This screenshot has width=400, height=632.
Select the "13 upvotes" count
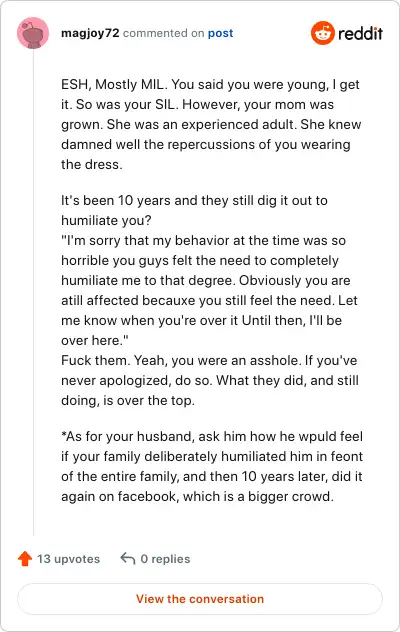coord(69,559)
